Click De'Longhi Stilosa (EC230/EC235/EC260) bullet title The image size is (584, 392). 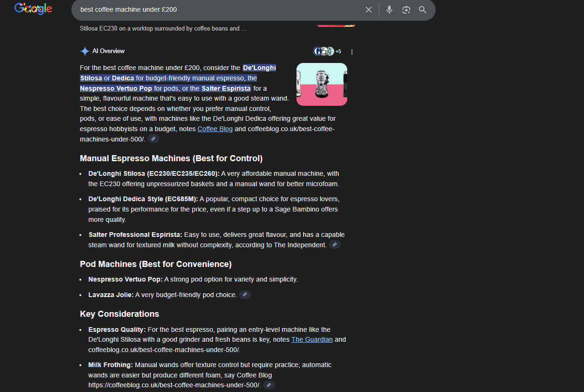tap(154, 173)
